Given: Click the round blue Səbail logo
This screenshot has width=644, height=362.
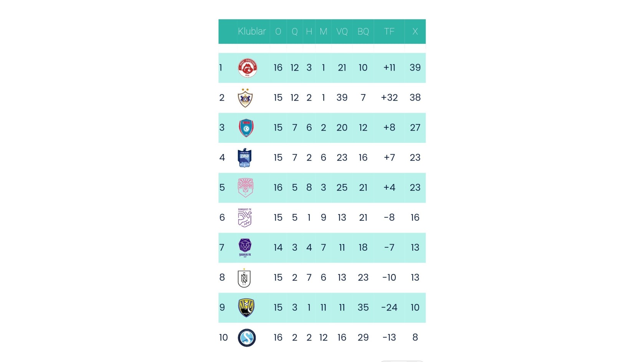Looking at the screenshot, I should [247, 338].
